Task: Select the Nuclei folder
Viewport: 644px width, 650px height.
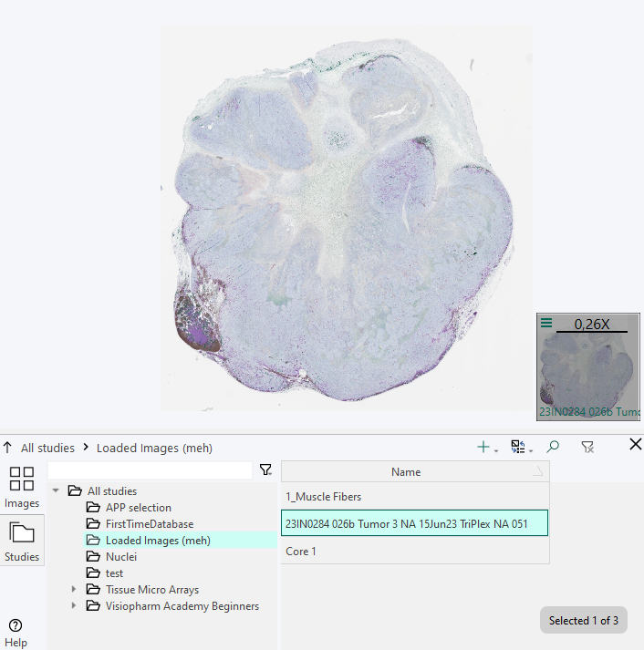Action: pyautogui.click(x=121, y=557)
